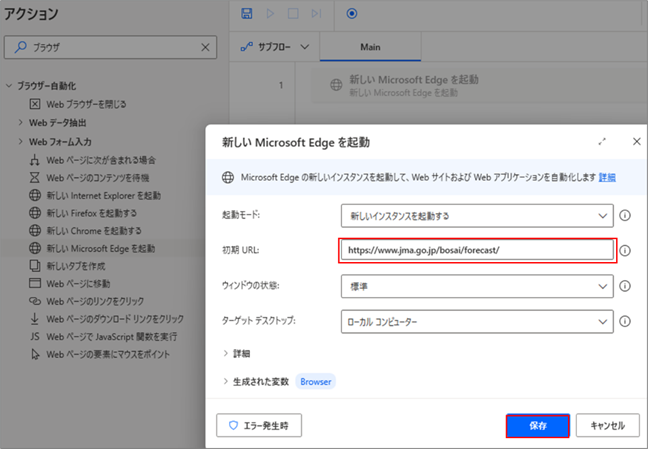
Task: Select 'Web ページに移動' action
Action: [69, 284]
